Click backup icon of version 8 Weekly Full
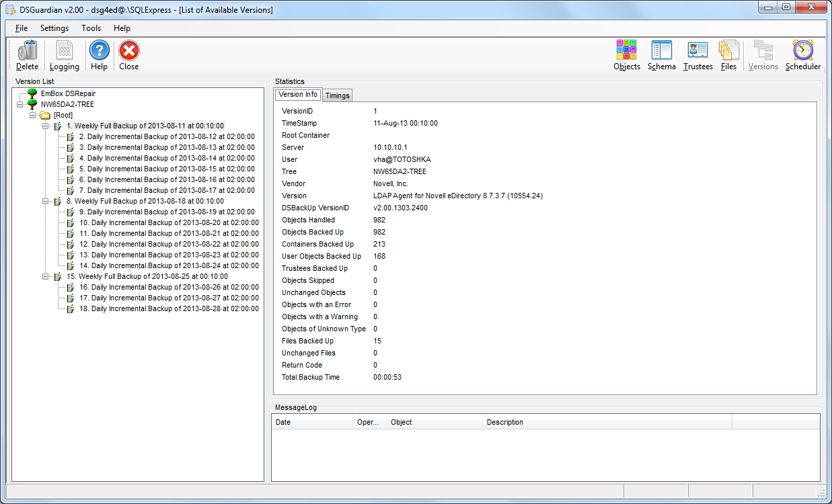This screenshot has width=832, height=504. pyautogui.click(x=58, y=201)
